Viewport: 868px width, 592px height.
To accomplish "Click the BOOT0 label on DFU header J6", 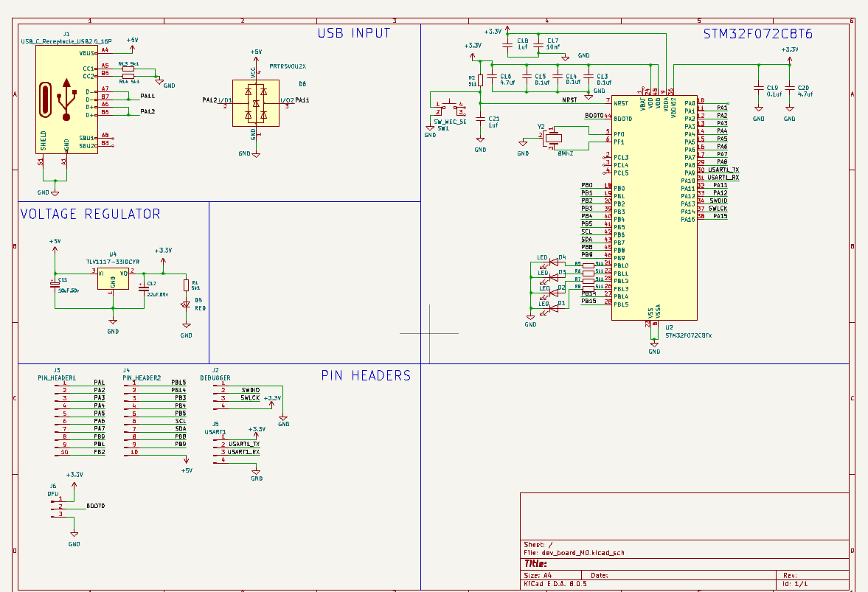I will (x=95, y=506).
